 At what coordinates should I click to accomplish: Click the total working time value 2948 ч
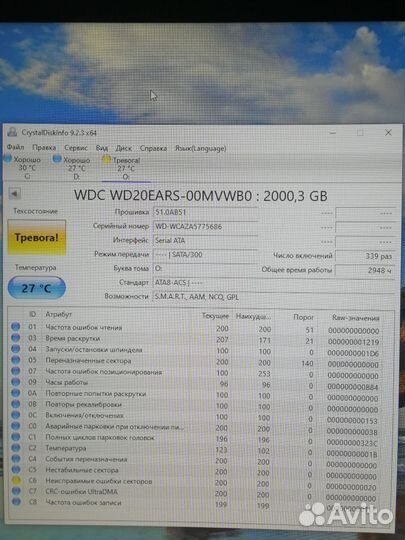click(365, 270)
